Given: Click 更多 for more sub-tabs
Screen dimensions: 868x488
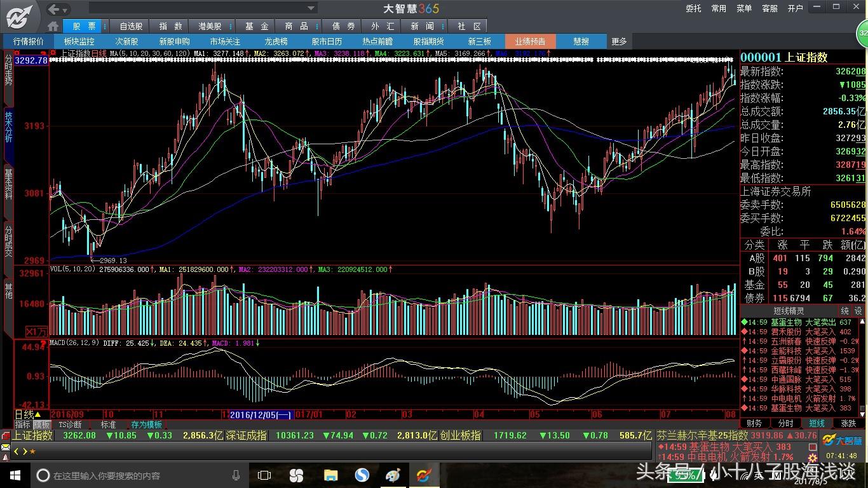Looking at the screenshot, I should pyautogui.click(x=619, y=41).
